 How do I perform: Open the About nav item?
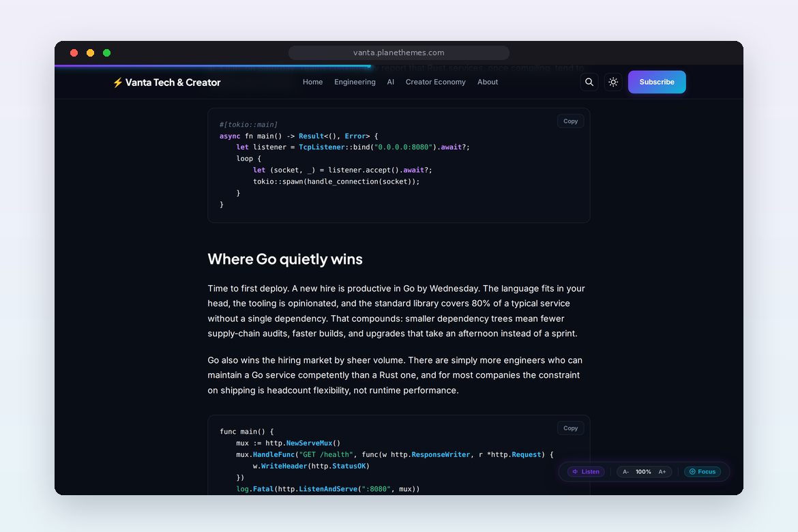pos(487,82)
